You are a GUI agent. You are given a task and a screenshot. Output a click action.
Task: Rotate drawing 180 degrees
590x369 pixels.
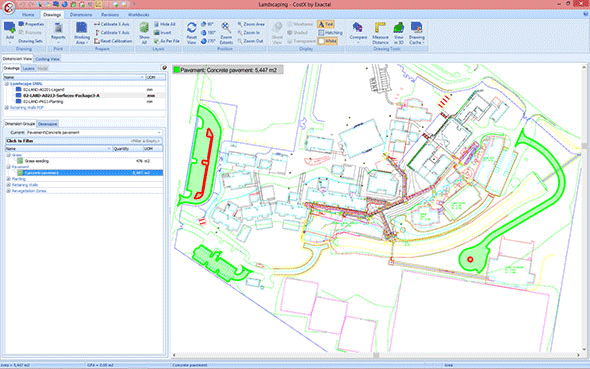tap(208, 33)
